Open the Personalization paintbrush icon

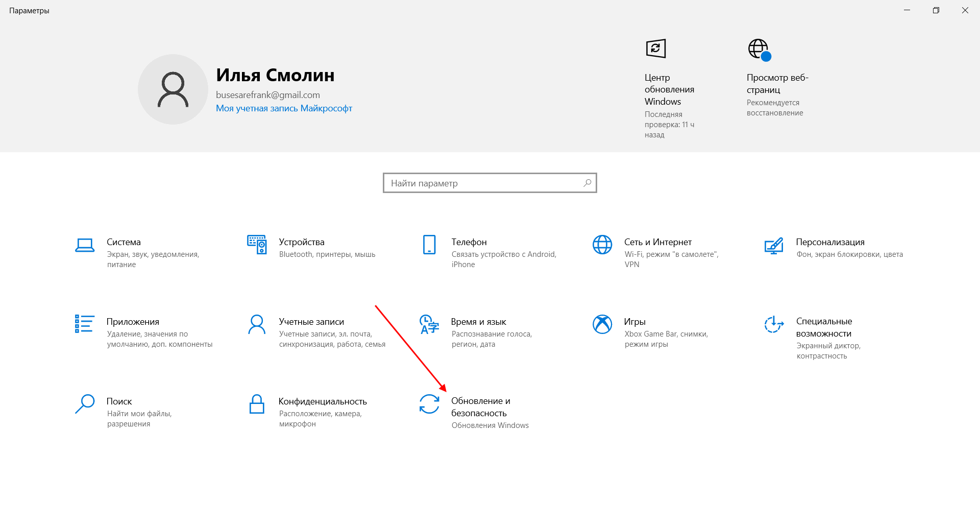(x=774, y=246)
